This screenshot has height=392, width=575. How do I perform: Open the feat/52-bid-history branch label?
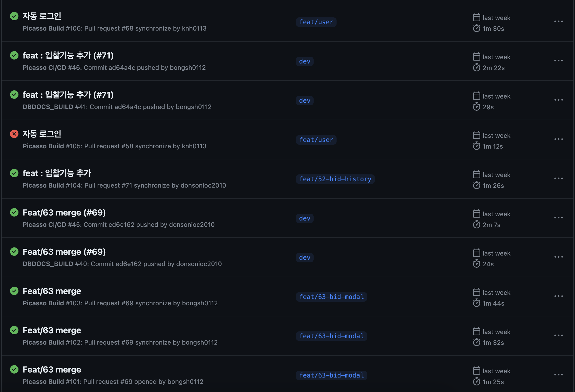click(335, 179)
